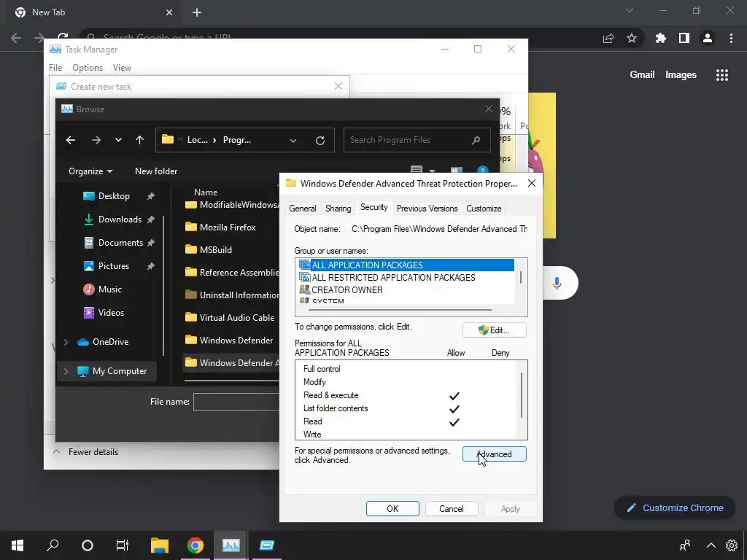
Task: Click the group names list horizontal scrollbar
Action: click(x=400, y=310)
